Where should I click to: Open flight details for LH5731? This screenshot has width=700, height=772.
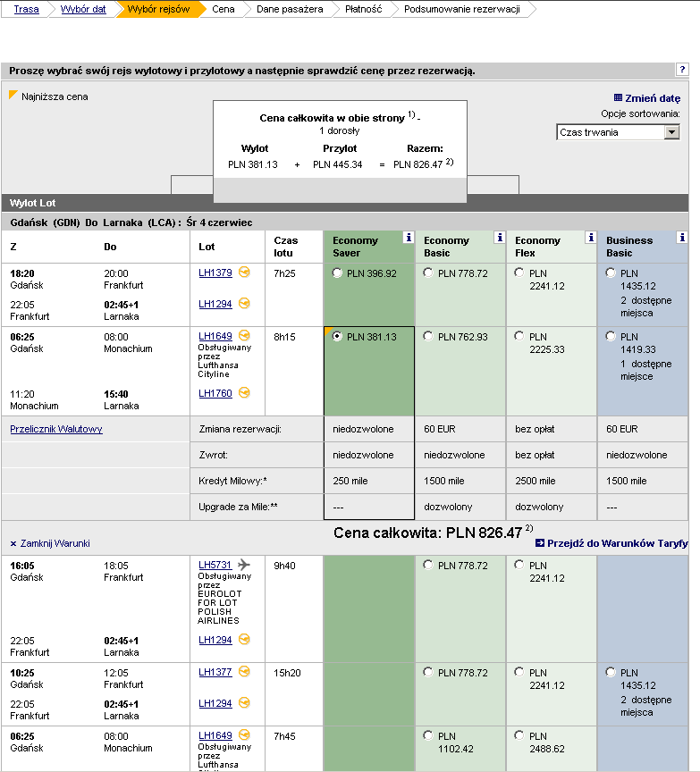215,566
